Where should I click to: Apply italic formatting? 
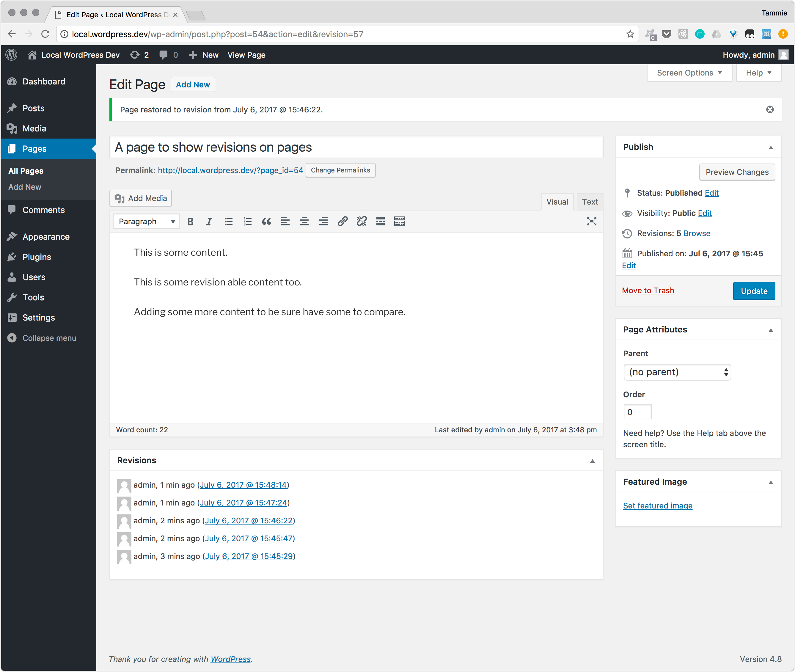tap(209, 221)
